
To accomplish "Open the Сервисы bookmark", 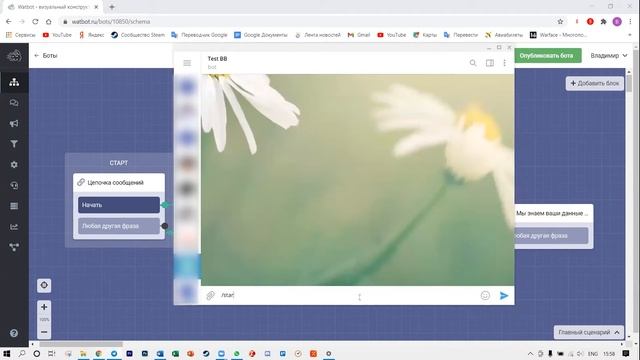I will click(x=20, y=35).
